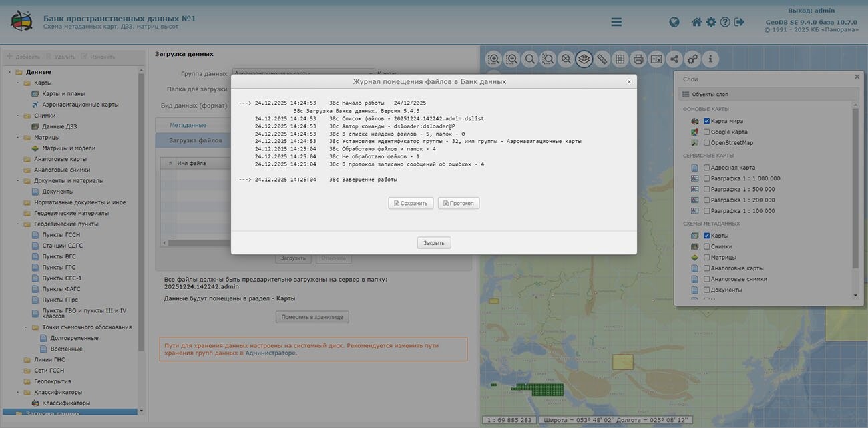Select Аэронавигационные карты in the tree
Viewport: 868px width, 428px height.
pos(80,105)
